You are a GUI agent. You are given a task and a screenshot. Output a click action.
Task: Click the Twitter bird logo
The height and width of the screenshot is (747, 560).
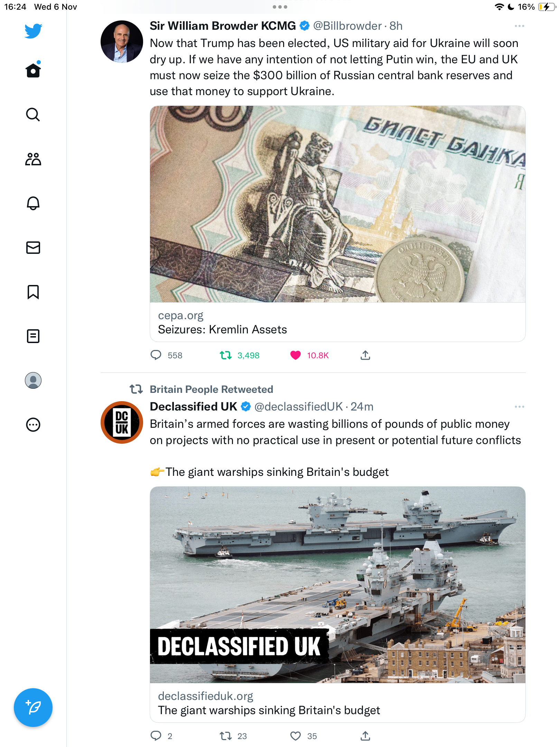pyautogui.click(x=33, y=31)
